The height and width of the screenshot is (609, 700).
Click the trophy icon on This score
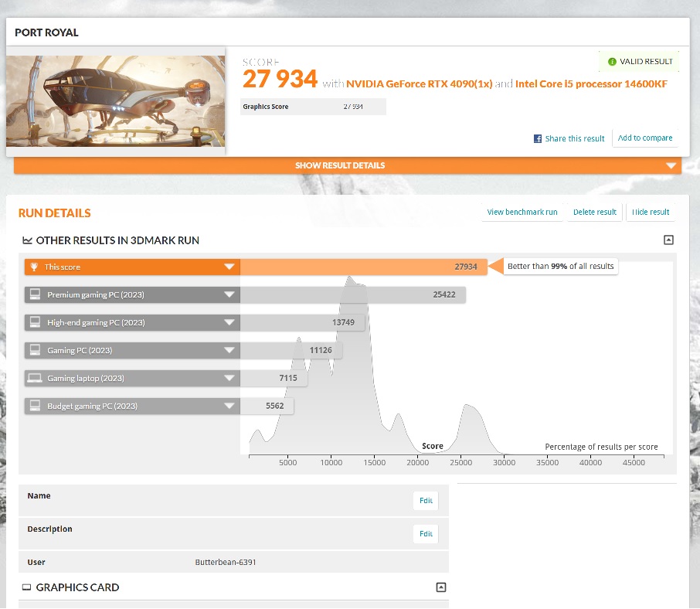[34, 267]
